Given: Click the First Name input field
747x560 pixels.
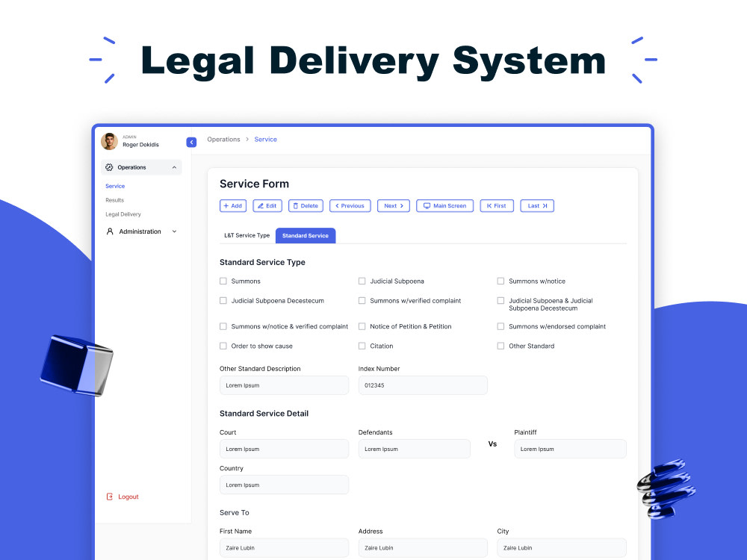Looking at the screenshot, I should point(284,547).
